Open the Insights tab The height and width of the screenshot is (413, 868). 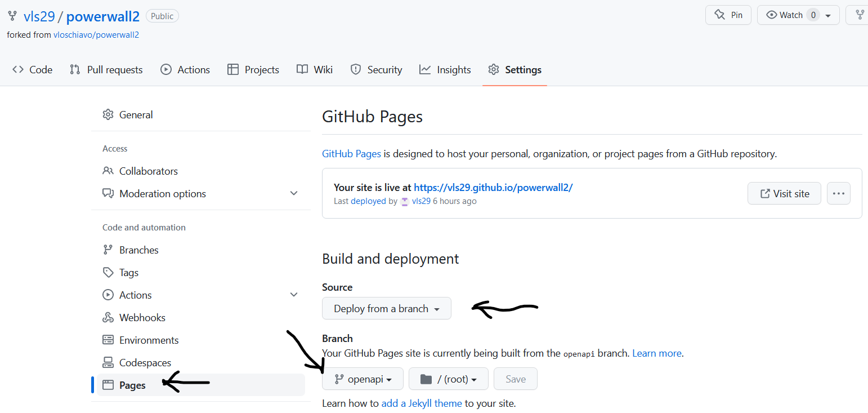pyautogui.click(x=445, y=70)
